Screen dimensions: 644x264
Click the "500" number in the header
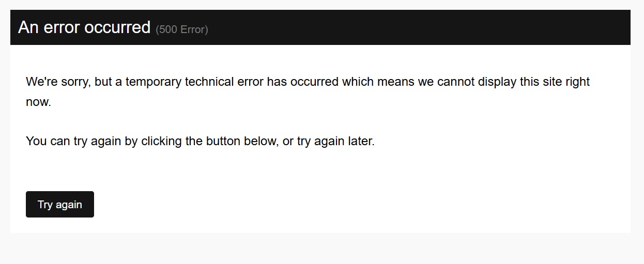(x=168, y=29)
